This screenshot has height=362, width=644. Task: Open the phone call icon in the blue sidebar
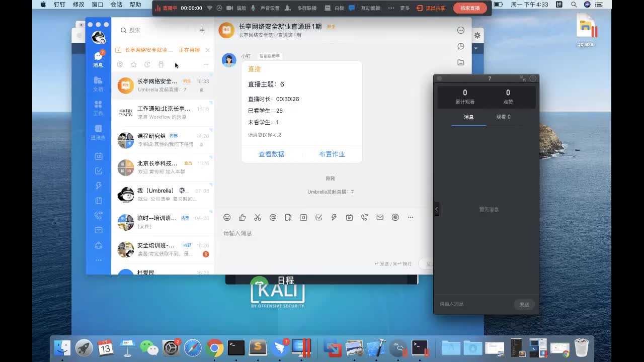[99, 216]
